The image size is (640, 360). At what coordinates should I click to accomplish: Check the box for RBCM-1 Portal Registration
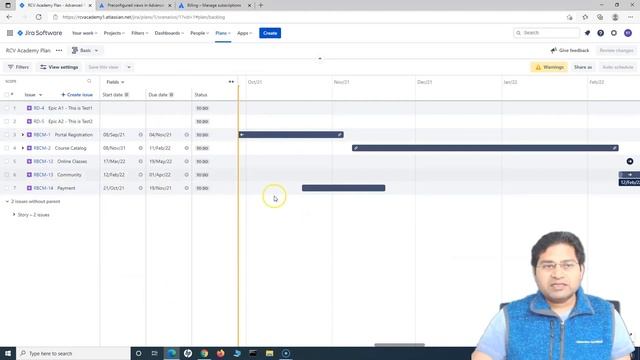pos(6,135)
